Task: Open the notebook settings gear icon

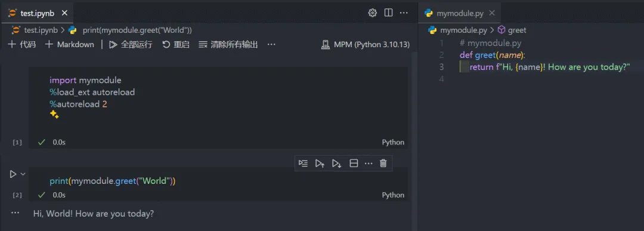Action: [373, 13]
